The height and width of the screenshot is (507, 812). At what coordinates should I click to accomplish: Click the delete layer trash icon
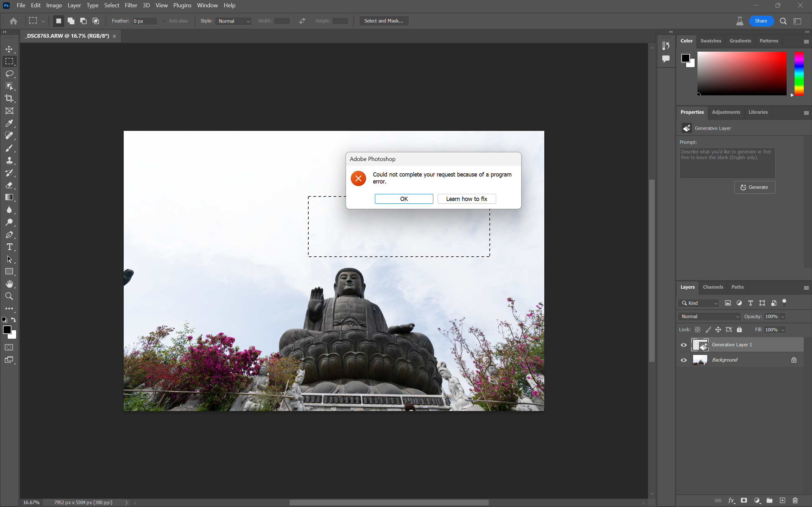click(795, 500)
